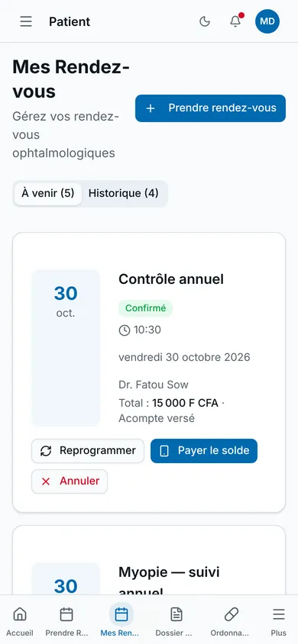The image size is (298, 644).
Task: Open Dossier document nav icon
Action: coord(176,620)
